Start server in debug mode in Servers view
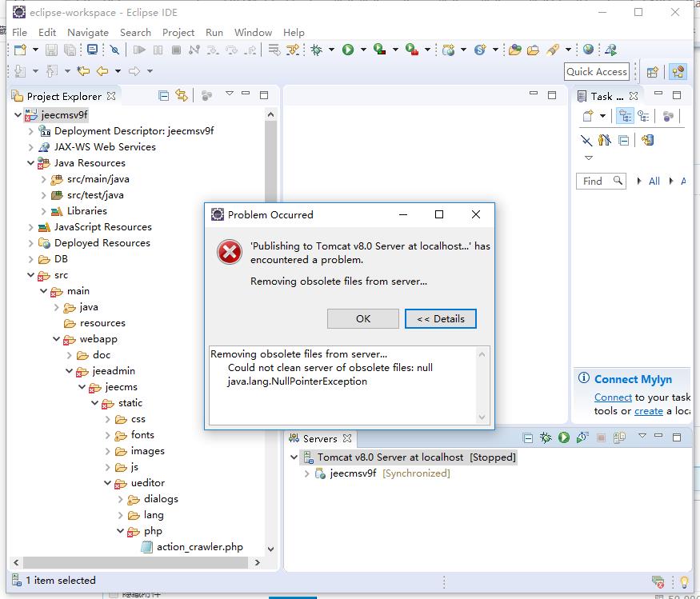700x599 pixels. [546, 437]
